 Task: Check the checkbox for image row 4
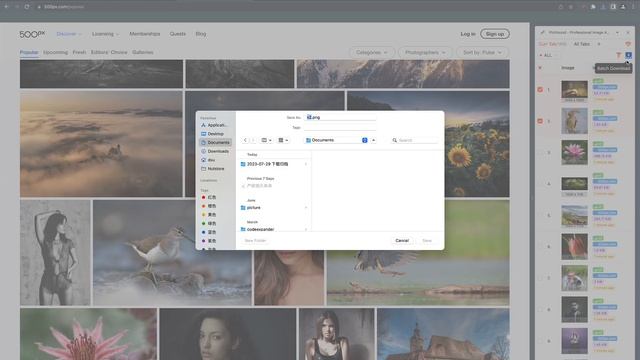[x=540, y=184]
